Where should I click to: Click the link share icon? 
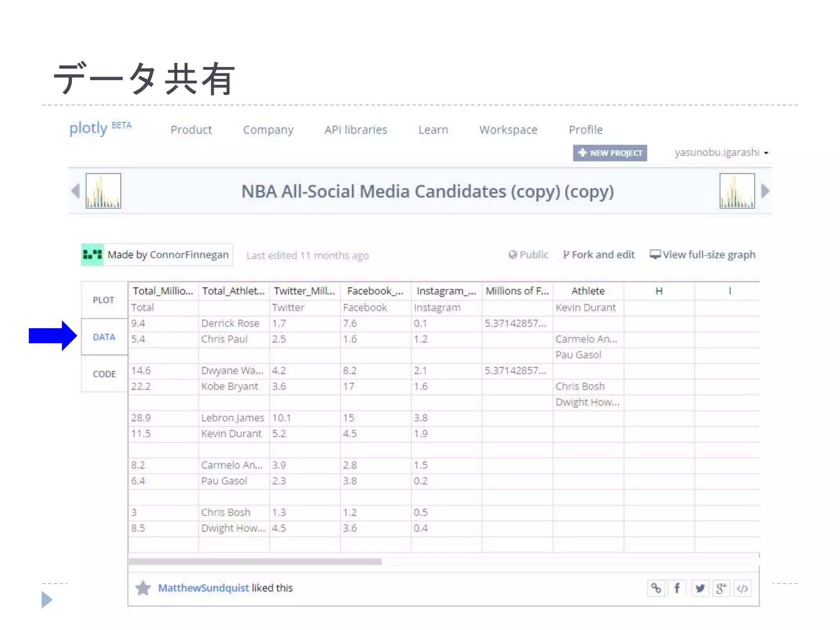point(656,588)
